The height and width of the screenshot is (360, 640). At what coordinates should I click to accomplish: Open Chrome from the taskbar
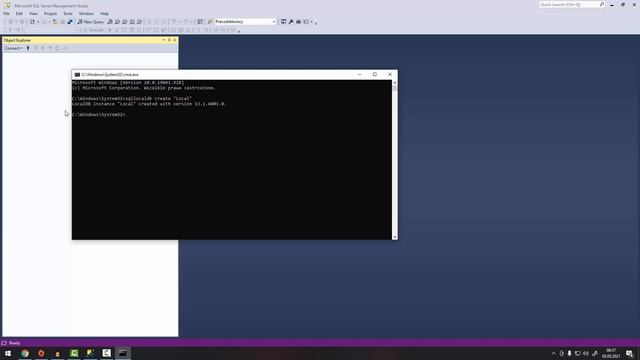pos(25,353)
